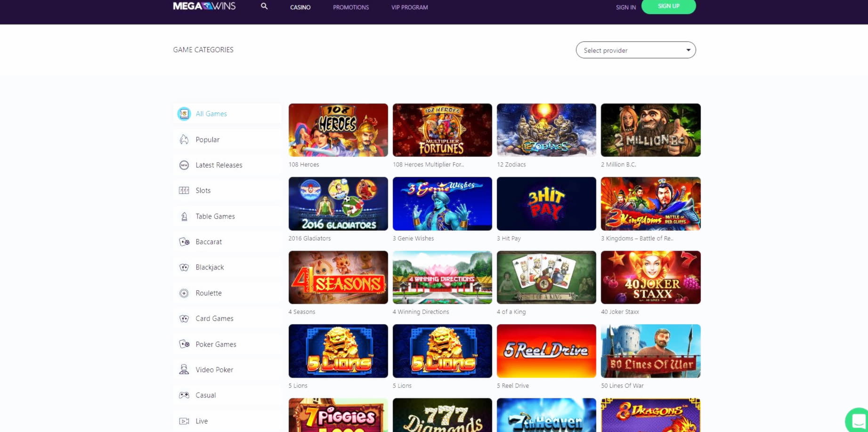Open the Poker Games label
The height and width of the screenshot is (432, 868).
[x=216, y=344]
